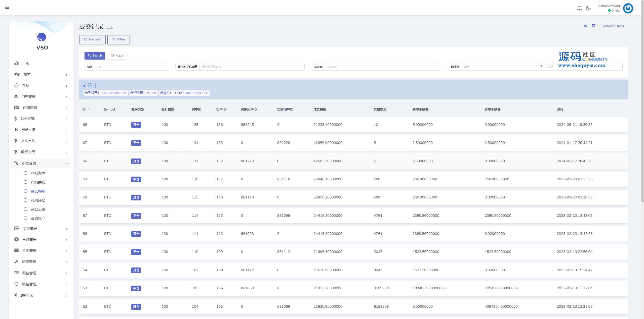Click 总盈亏 statistic label

[x=184, y=93]
